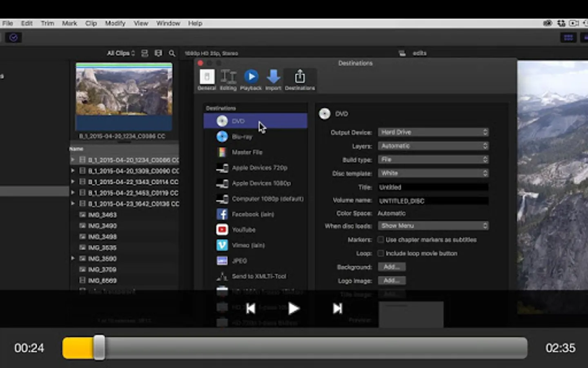Open the Window menu
Viewport: 588px width, 368px height.
(x=168, y=23)
